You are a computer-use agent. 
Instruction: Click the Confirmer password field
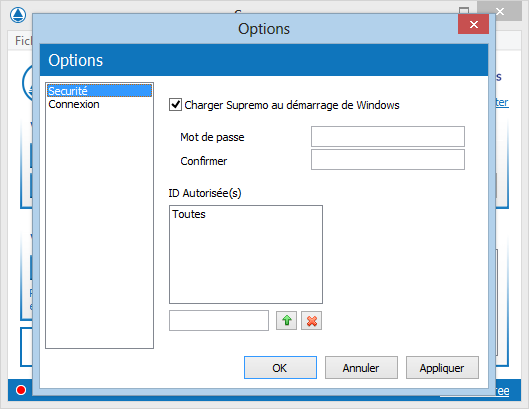(x=388, y=160)
